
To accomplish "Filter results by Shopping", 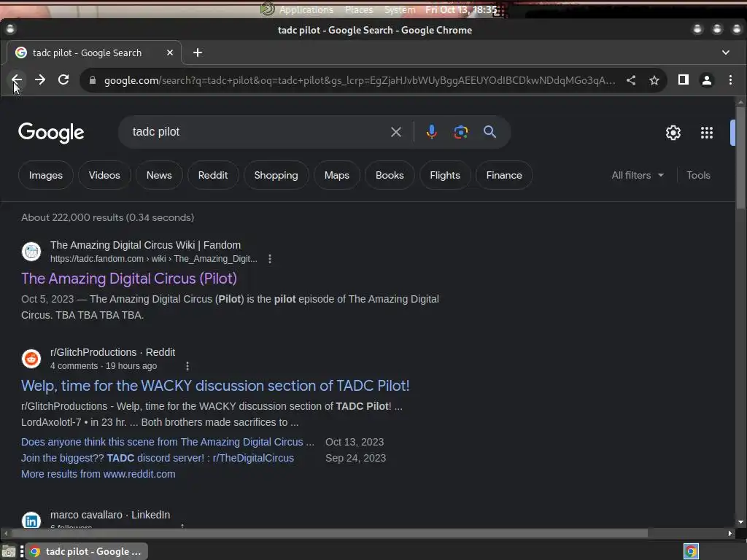I will click(x=276, y=175).
